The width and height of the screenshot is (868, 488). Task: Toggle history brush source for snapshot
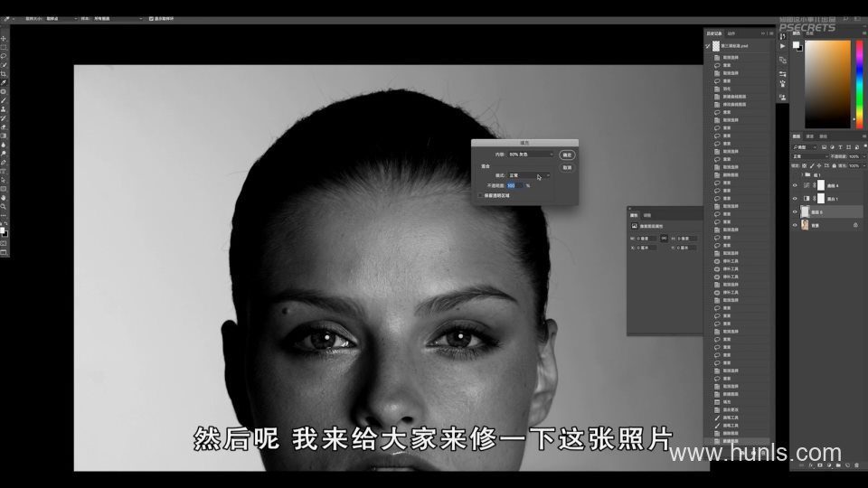[x=708, y=46]
